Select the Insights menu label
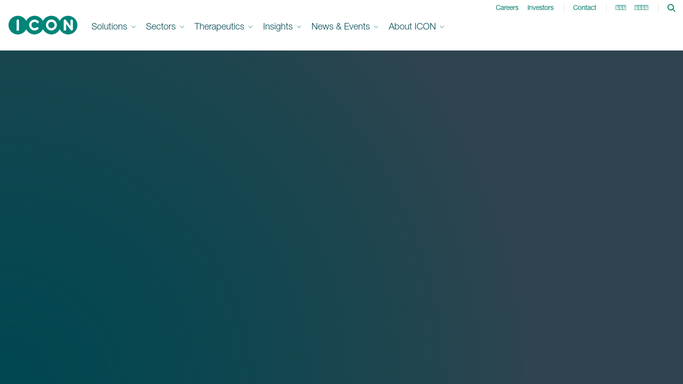Image resolution: width=683 pixels, height=384 pixels. click(277, 27)
